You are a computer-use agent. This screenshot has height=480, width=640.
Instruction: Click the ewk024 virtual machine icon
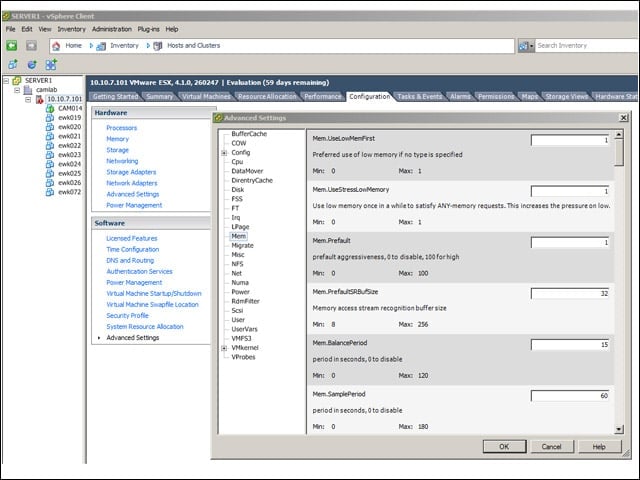[50, 164]
